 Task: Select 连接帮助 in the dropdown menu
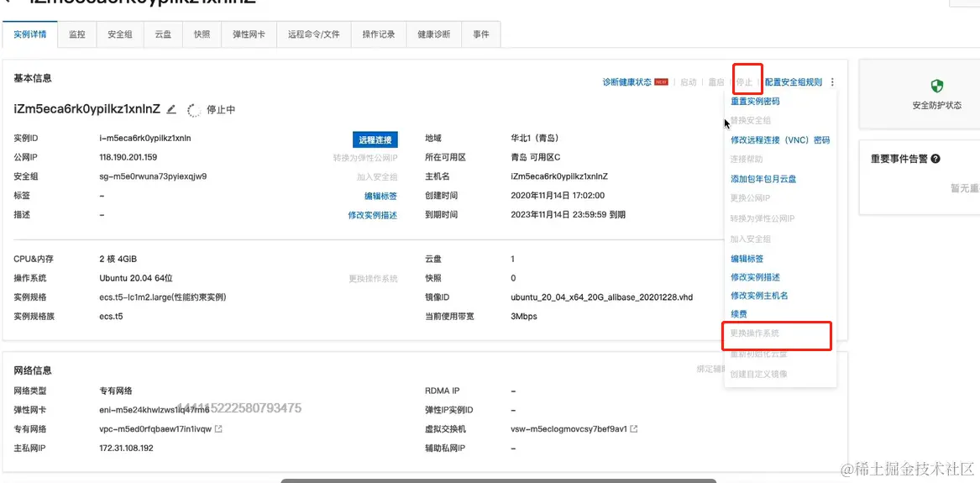coord(747,160)
